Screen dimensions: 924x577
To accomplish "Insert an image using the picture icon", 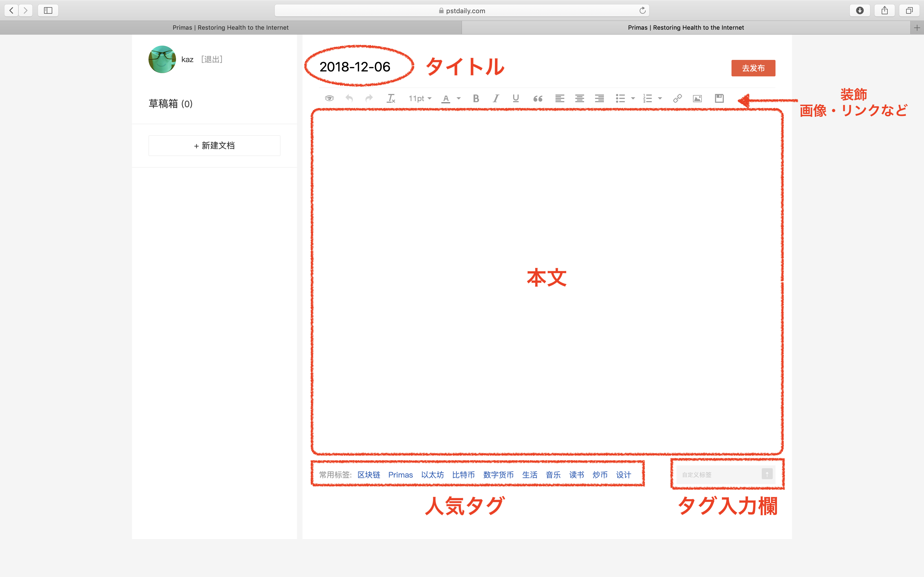I will (697, 98).
